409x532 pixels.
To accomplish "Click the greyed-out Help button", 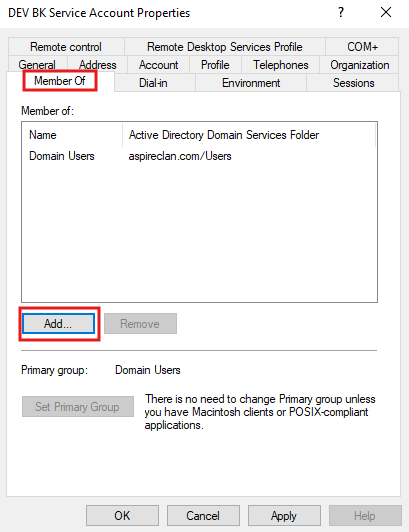I will tap(365, 516).
